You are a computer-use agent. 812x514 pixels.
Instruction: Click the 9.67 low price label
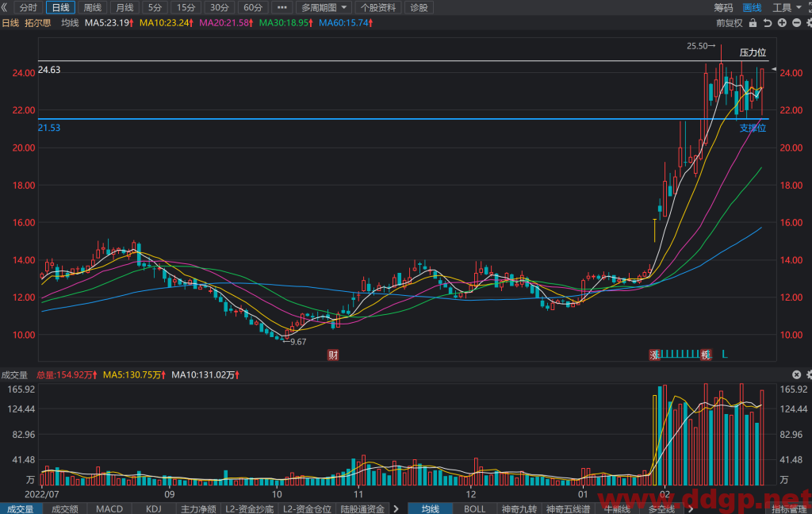tap(298, 342)
